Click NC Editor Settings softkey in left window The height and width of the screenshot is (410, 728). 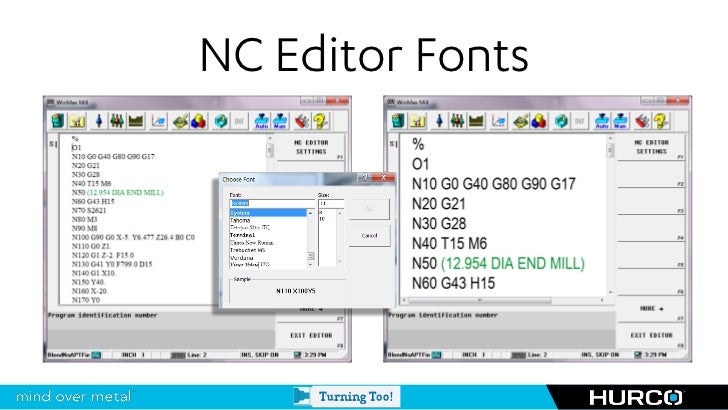311,147
